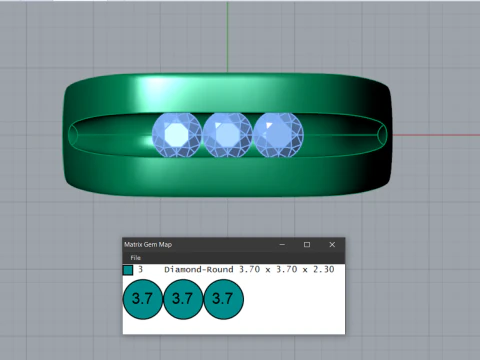This screenshot has width=480, height=360.
Task: Select the right round diamond on the ring
Action: 279,135
